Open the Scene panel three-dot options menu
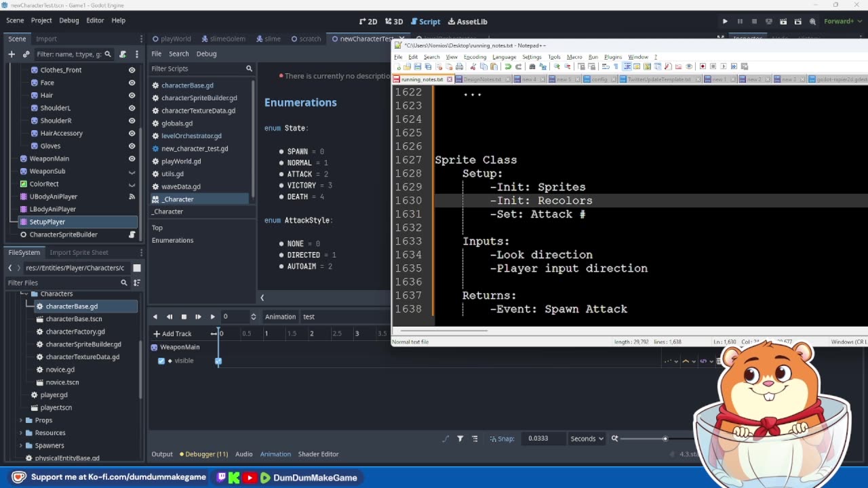This screenshot has width=868, height=488. tap(136, 54)
